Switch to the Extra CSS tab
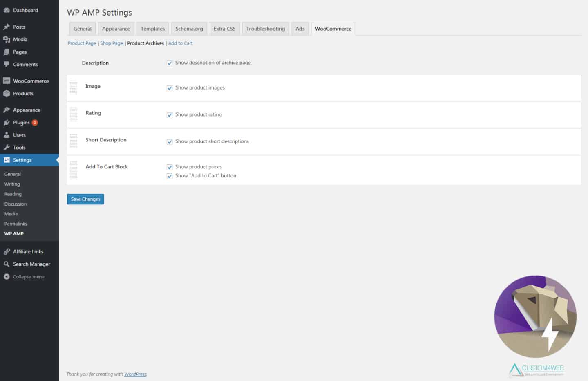 [x=224, y=29]
